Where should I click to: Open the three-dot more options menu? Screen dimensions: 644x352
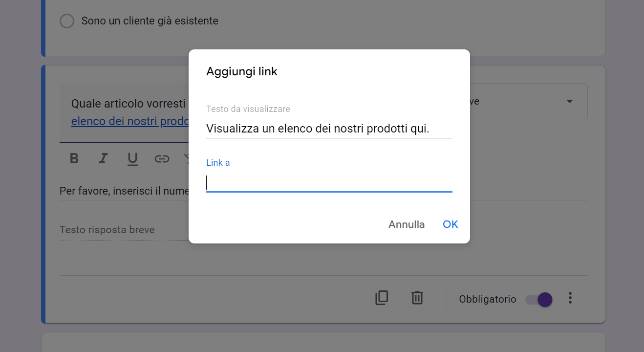(570, 298)
